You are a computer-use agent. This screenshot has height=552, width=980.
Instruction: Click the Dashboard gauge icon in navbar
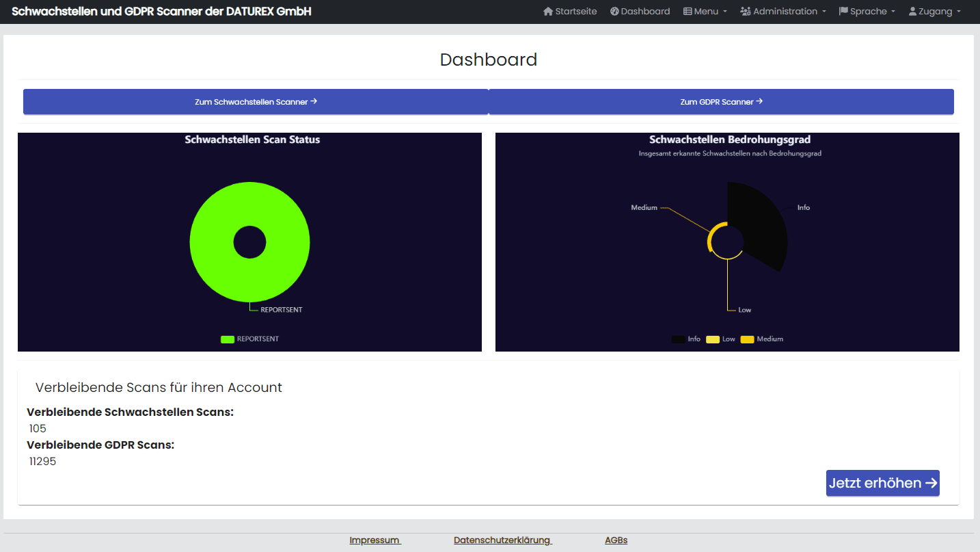pyautogui.click(x=614, y=12)
